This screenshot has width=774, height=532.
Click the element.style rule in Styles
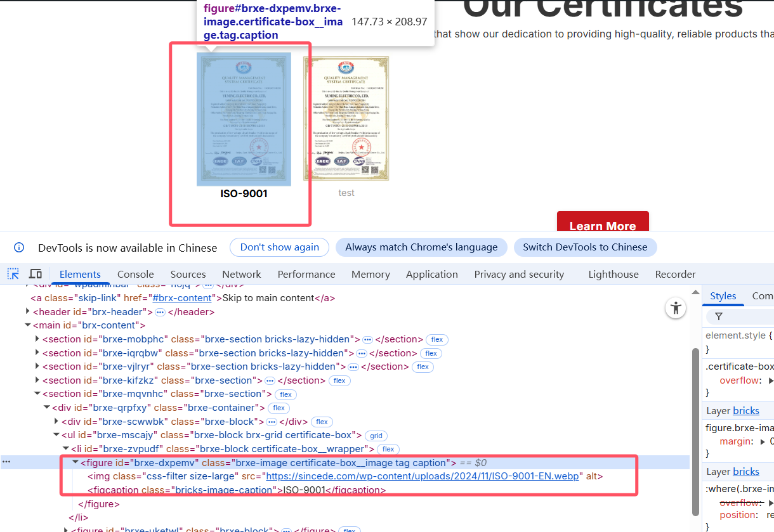[x=739, y=335]
